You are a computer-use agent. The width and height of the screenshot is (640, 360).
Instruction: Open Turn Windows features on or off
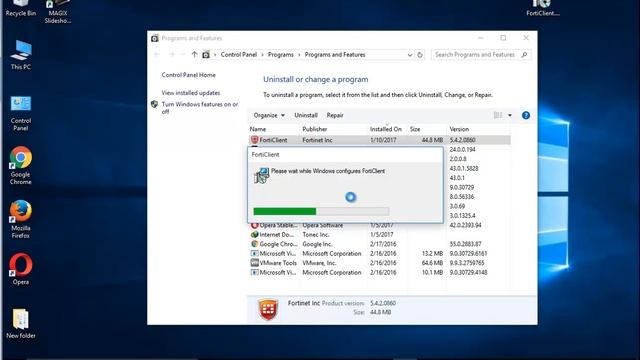tap(200, 108)
